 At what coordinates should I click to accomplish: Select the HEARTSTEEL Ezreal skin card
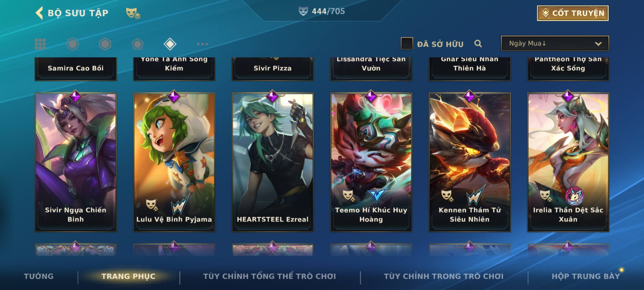point(273,162)
